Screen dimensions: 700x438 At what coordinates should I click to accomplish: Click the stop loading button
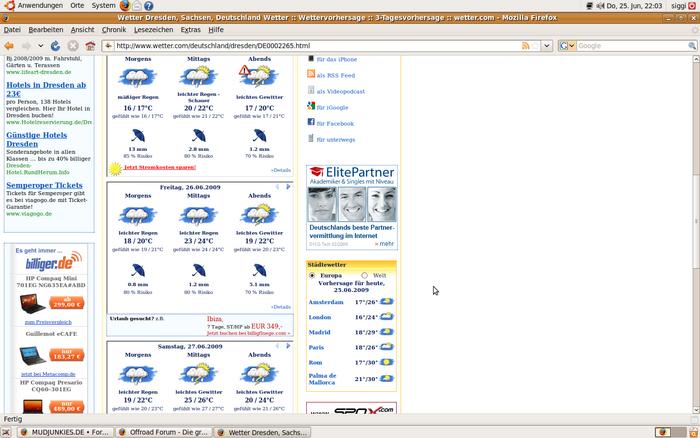73,46
